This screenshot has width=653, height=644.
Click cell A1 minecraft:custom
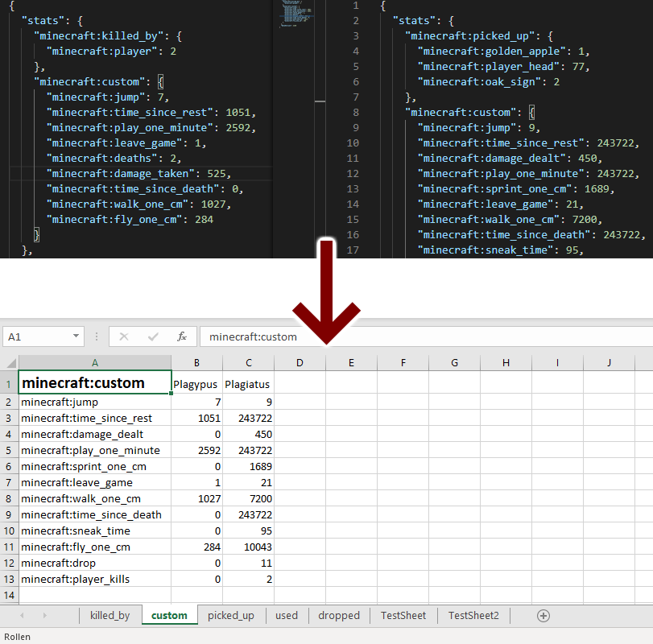95,382
